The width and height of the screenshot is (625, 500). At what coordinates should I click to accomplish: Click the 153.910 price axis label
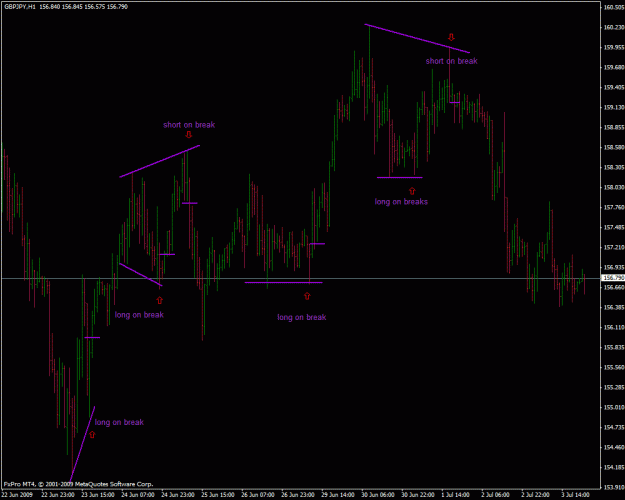click(614, 487)
